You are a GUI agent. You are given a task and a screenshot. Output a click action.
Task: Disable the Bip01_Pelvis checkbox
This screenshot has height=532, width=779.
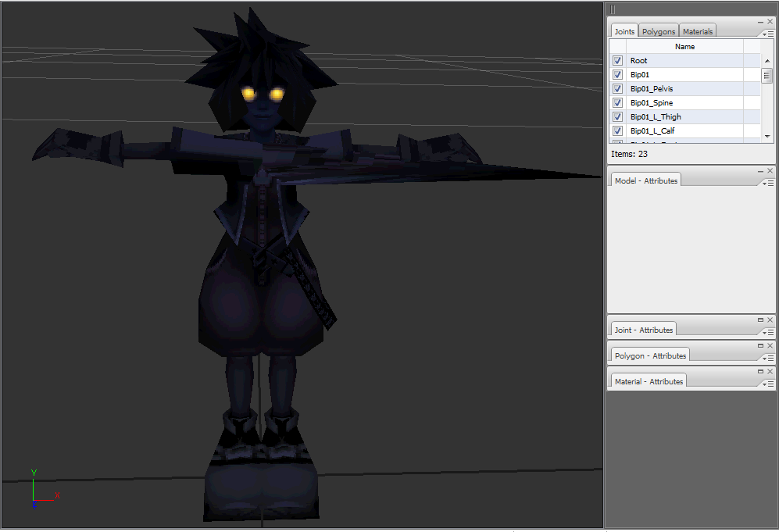pyautogui.click(x=617, y=88)
